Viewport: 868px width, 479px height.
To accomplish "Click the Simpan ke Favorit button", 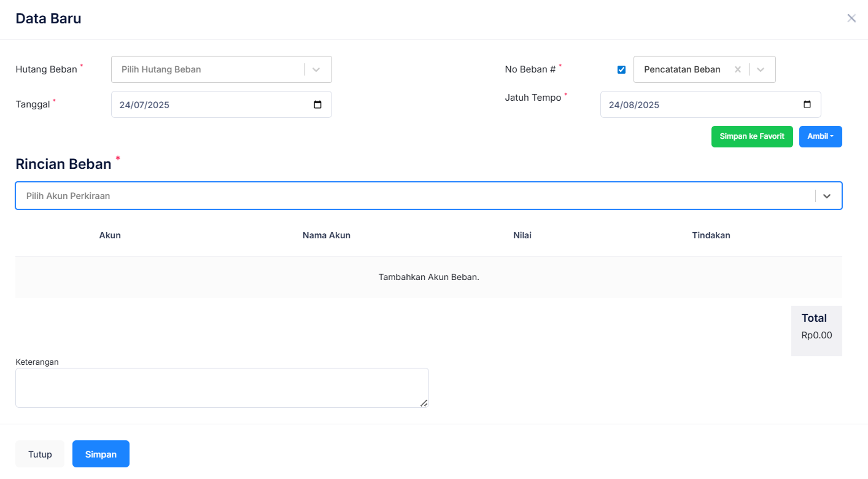I will point(752,136).
